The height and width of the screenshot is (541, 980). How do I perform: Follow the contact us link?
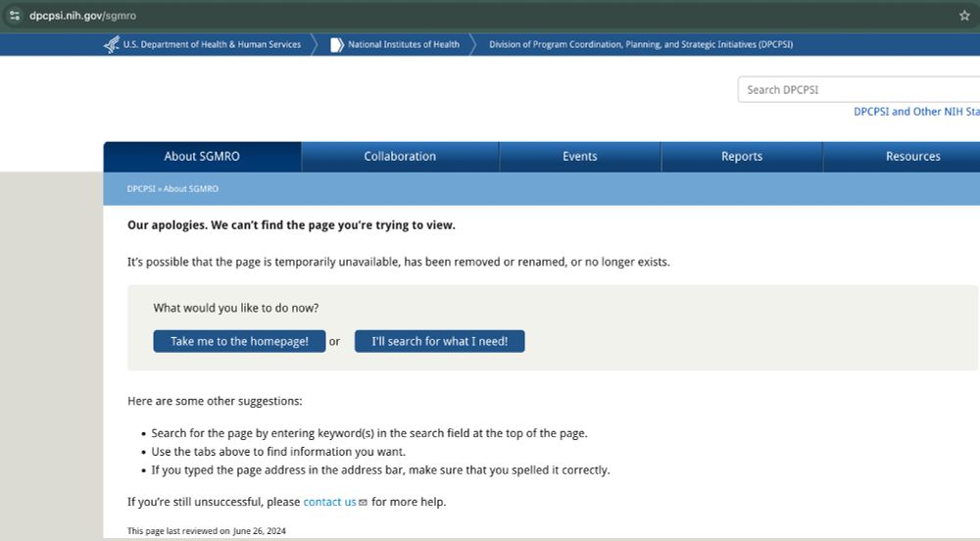pos(329,502)
